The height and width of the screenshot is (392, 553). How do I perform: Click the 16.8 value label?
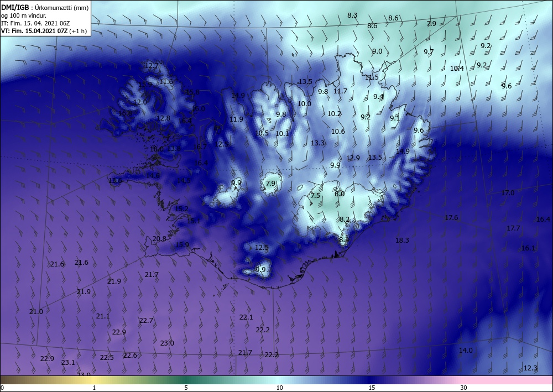click(x=125, y=113)
